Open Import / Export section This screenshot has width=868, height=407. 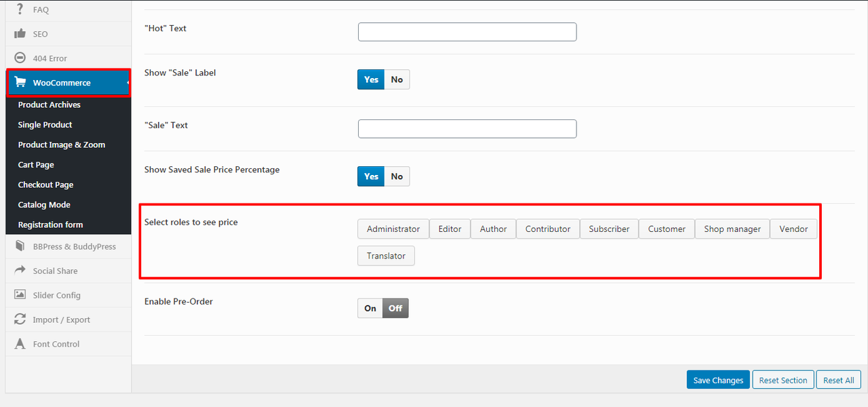(68, 319)
